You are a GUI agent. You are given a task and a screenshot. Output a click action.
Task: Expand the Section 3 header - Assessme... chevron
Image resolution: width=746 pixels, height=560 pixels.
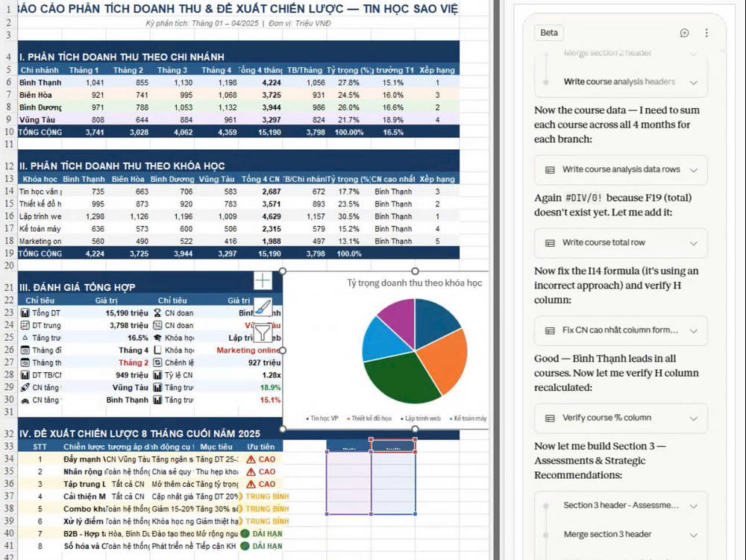coord(693,506)
